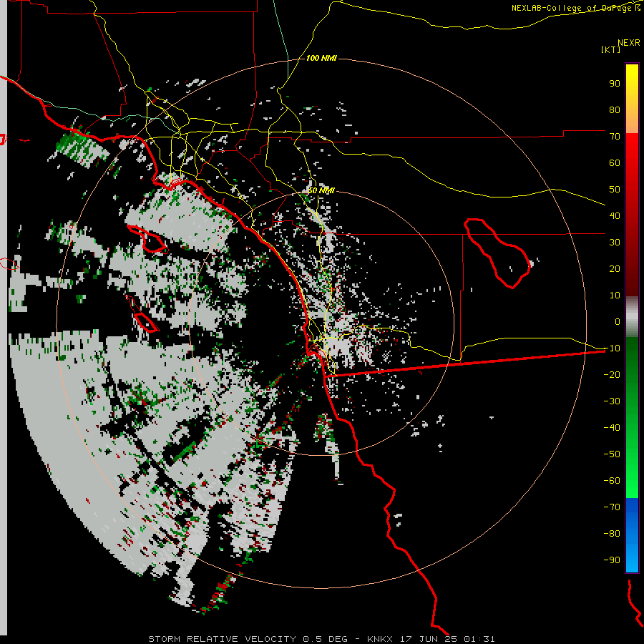Image resolution: width=644 pixels, height=644 pixels.
Task: Click the positive 20 scale label
Action: coord(615,269)
